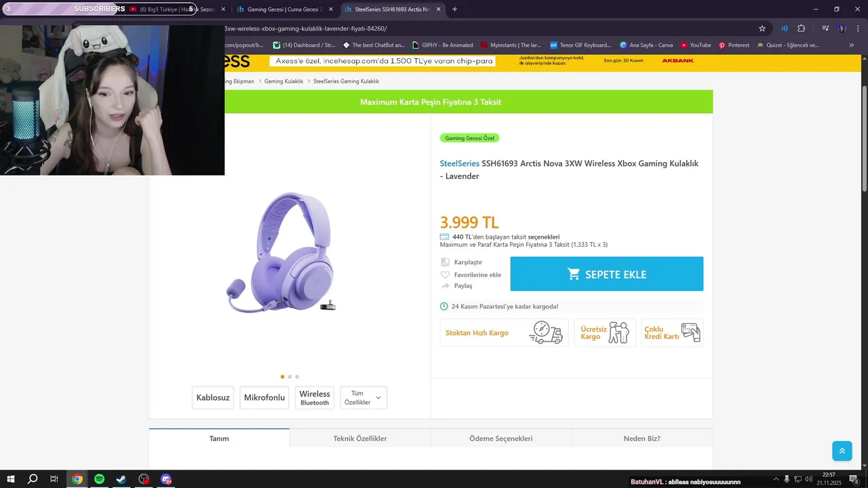Open the SteelSeries brand link in title
The image size is (868, 488).
460,163
